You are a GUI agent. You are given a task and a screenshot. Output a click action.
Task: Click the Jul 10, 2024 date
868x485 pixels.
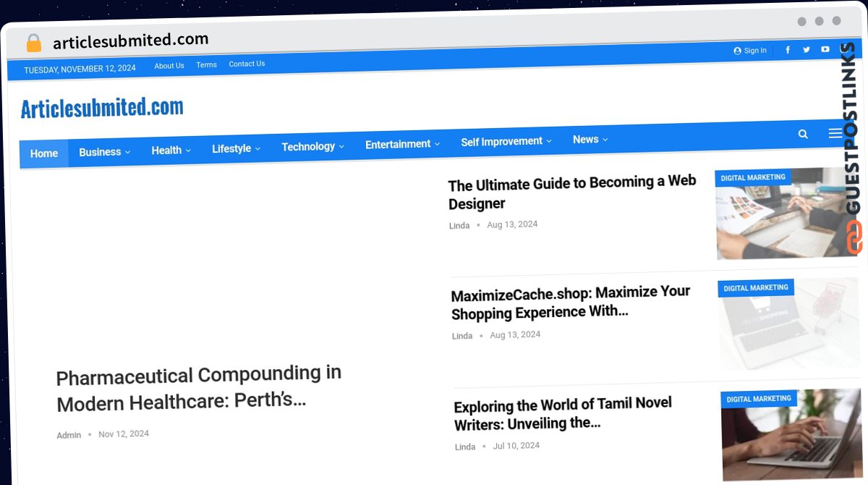coord(516,445)
